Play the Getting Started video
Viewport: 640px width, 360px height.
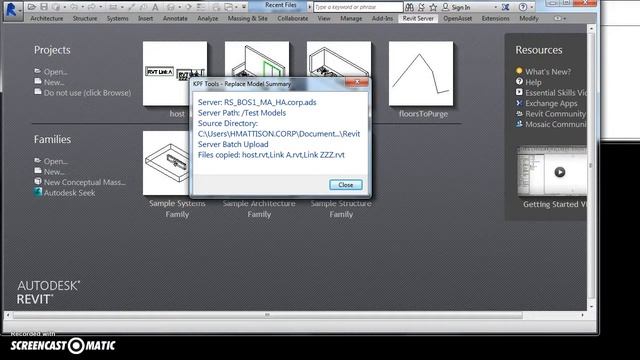coord(560,172)
